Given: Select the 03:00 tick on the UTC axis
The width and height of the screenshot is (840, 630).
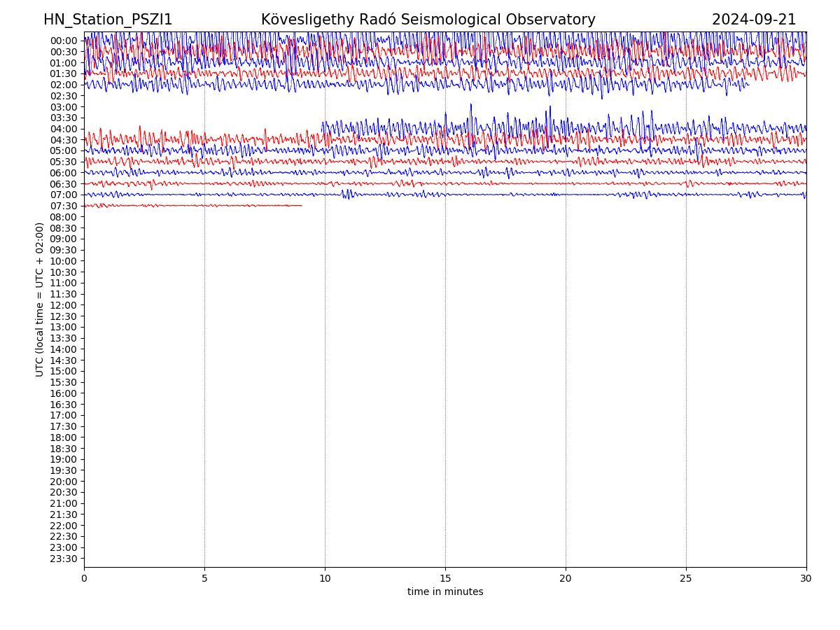Looking at the screenshot, I should pos(64,107).
